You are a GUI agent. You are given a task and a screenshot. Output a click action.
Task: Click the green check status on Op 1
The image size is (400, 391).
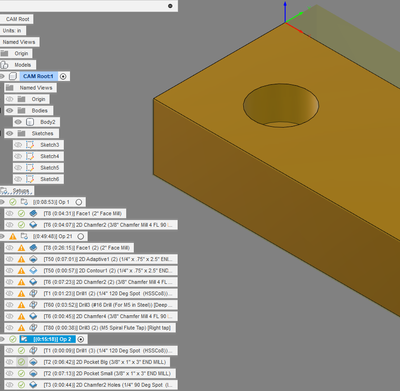(13, 202)
